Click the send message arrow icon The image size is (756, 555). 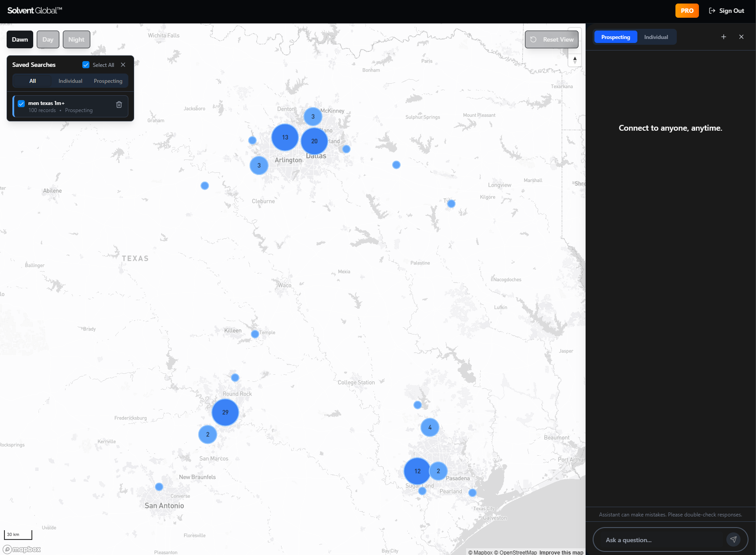tap(733, 539)
